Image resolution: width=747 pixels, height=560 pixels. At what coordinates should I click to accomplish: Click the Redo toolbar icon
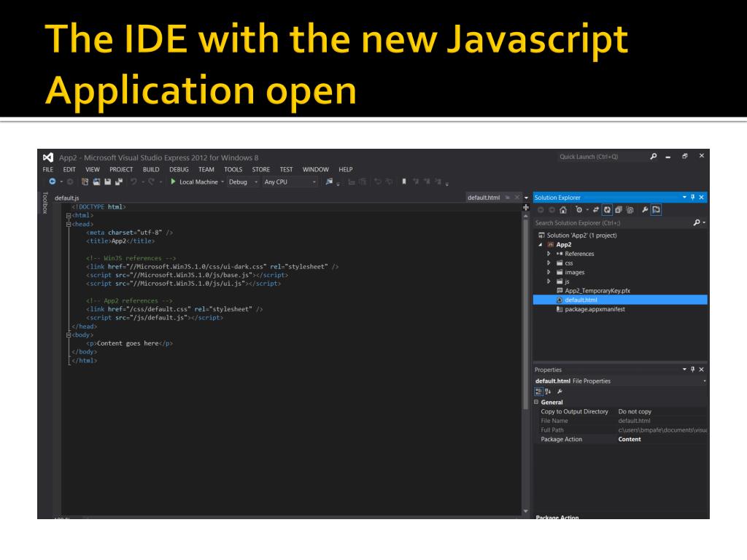click(152, 182)
